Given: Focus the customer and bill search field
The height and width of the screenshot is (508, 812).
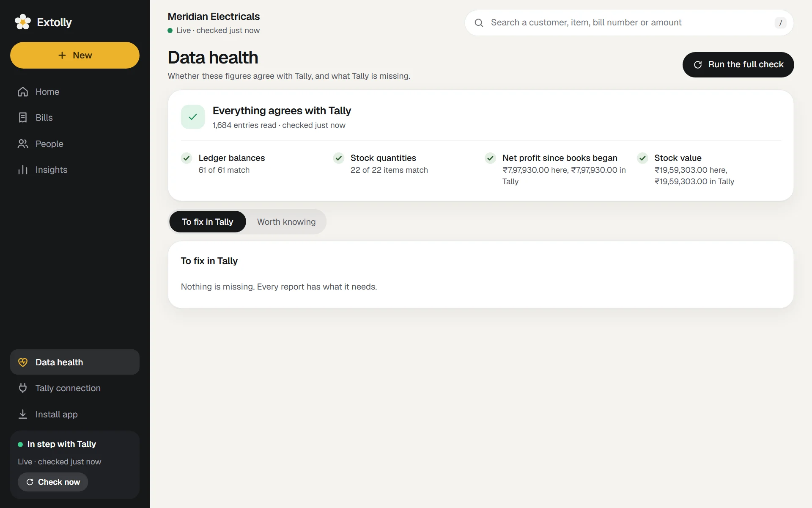Looking at the screenshot, I should [629, 23].
